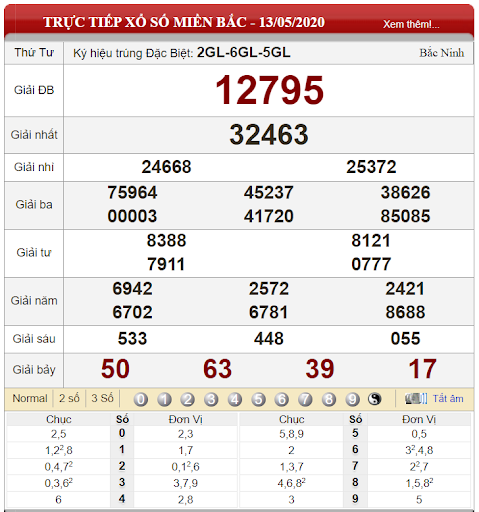The height and width of the screenshot is (512, 479).
Task: Open the Xem thêm link
Action: 411,24
